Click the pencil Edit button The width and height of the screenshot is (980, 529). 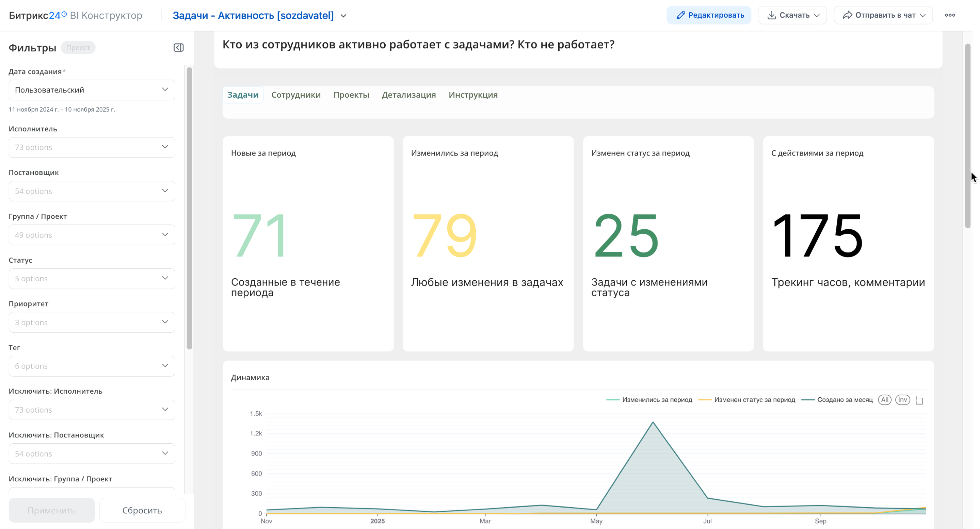[709, 15]
